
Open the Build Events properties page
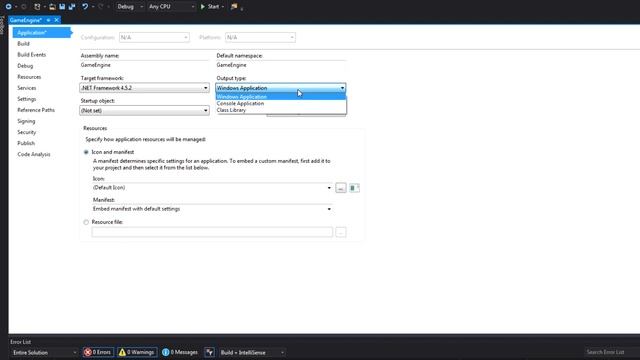[31, 55]
